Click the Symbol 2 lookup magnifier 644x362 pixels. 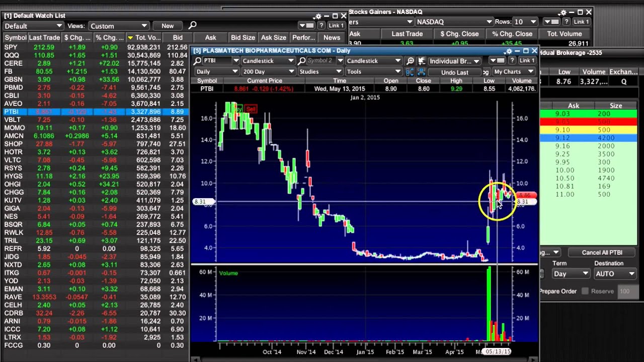pos(301,61)
